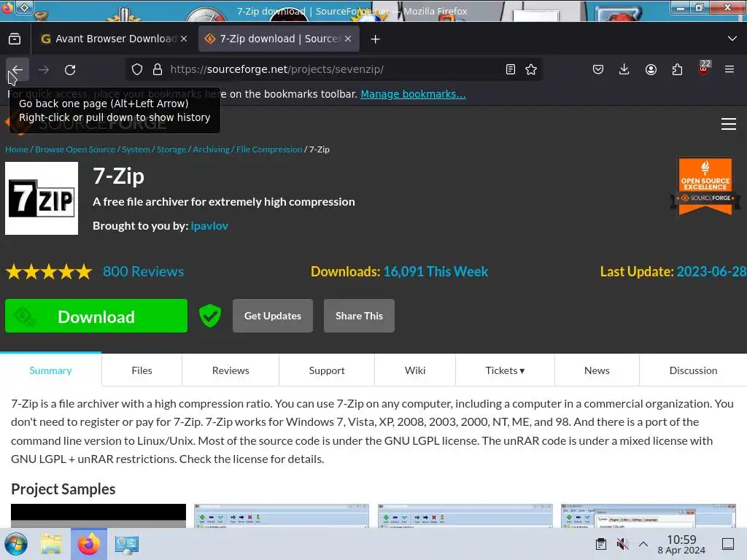This screenshot has height=560, width=747.
Task: Open the Wiki tab
Action: pyautogui.click(x=415, y=370)
